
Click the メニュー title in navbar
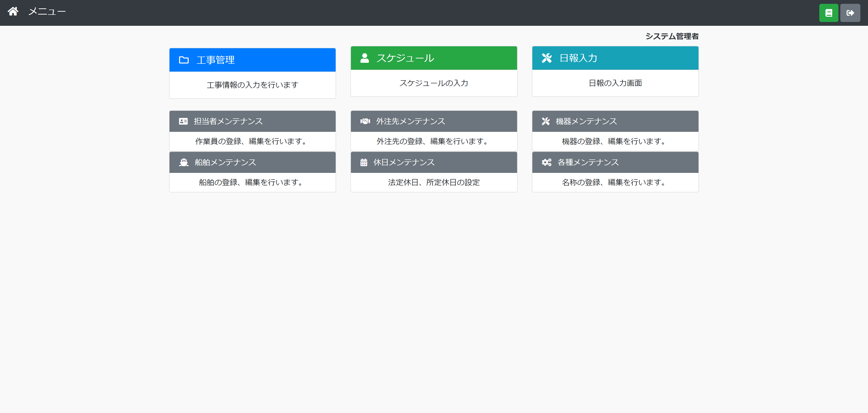click(47, 11)
